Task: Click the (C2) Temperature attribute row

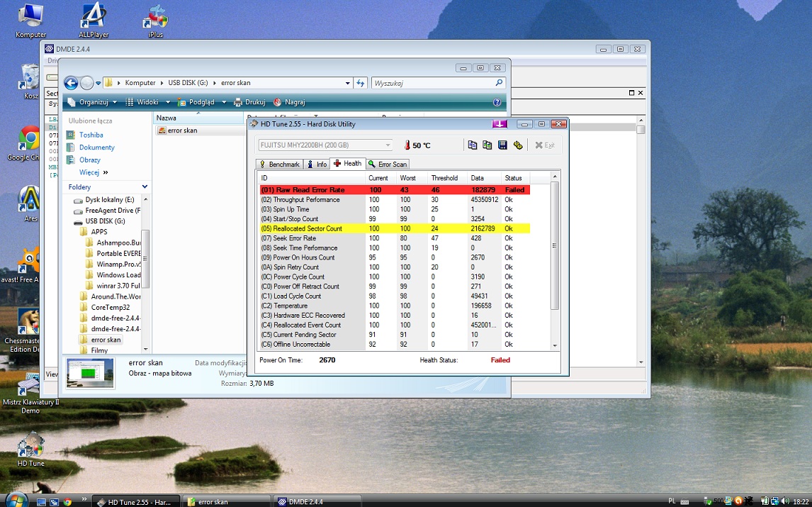Action: (x=395, y=306)
